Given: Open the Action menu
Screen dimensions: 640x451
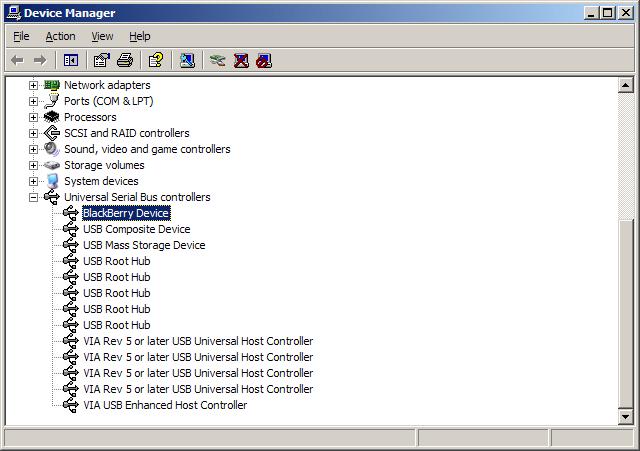Looking at the screenshot, I should coord(60,36).
